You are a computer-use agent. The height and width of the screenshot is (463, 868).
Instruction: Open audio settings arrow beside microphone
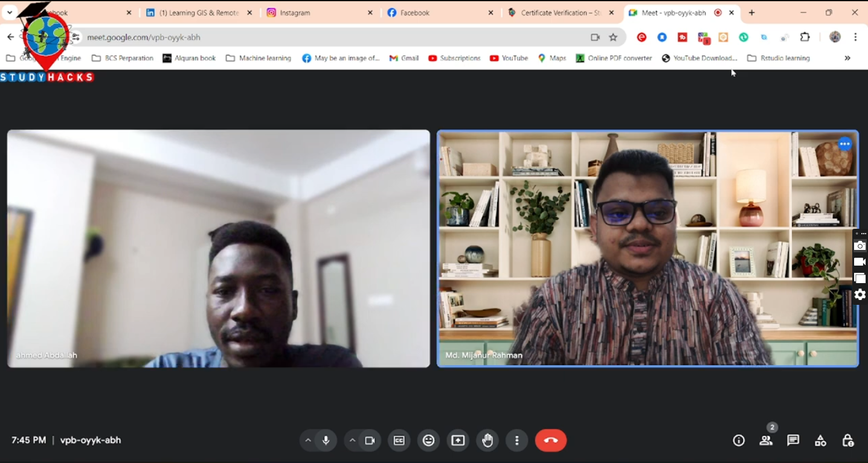point(308,441)
